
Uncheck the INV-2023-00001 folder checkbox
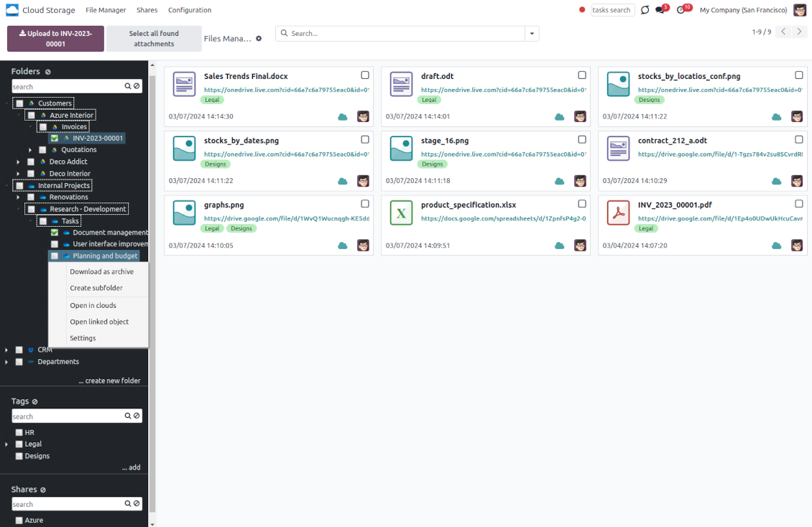point(55,138)
